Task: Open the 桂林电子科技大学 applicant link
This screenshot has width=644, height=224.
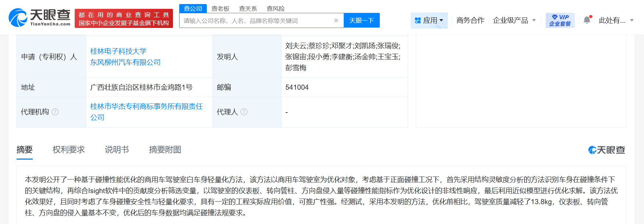Action: click(x=118, y=51)
